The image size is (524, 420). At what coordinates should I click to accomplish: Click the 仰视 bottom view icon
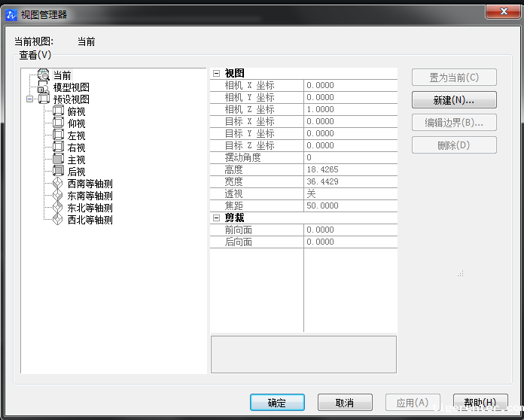pyautogui.click(x=59, y=123)
